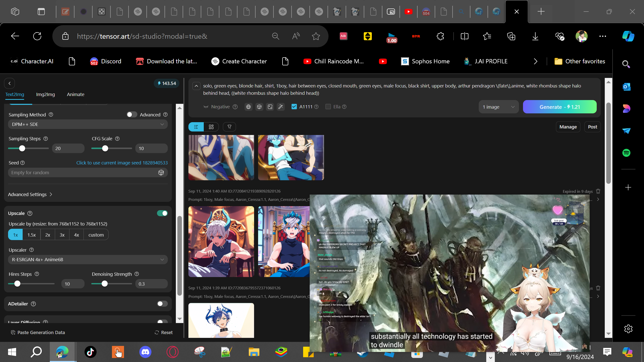
Task: Switch to grid view icon
Action: [x=211, y=127]
